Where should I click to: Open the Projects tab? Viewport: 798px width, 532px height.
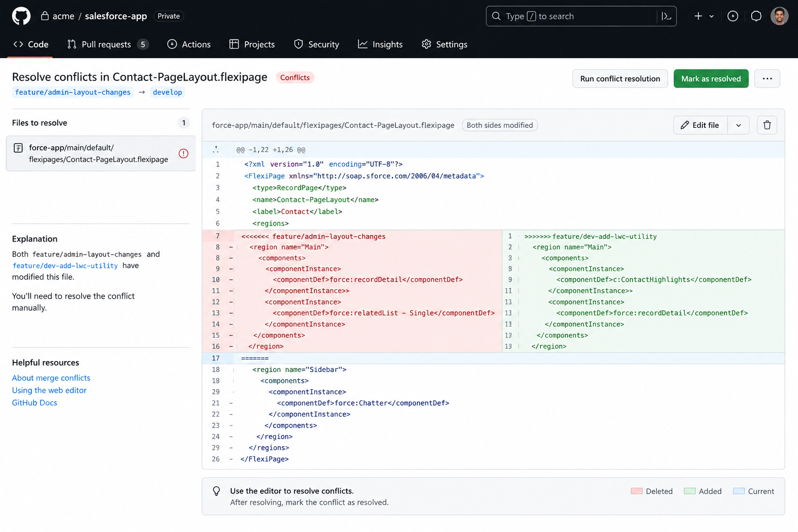252,44
